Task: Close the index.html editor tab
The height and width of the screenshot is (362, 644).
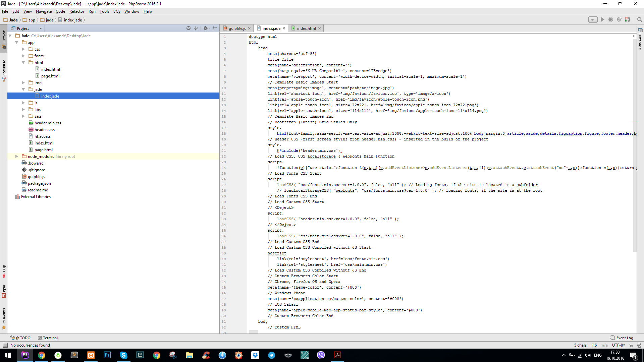Action: click(320, 28)
